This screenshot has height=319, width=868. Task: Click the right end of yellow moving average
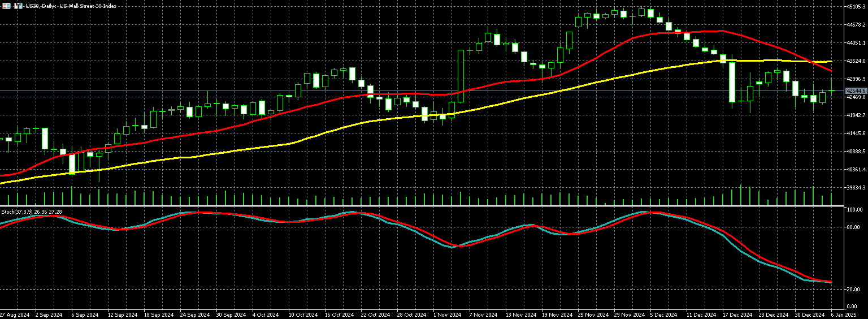coord(831,61)
